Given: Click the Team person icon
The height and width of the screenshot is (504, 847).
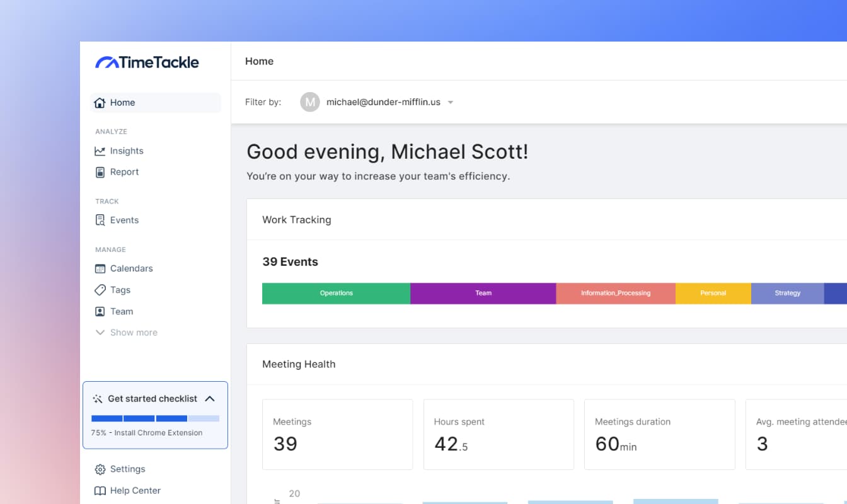Looking at the screenshot, I should 100,311.
